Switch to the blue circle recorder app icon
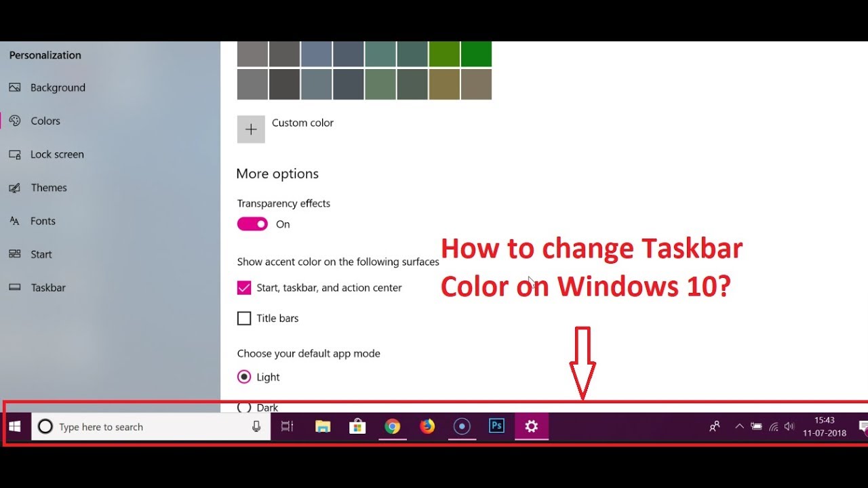The width and height of the screenshot is (868, 488). point(462,427)
